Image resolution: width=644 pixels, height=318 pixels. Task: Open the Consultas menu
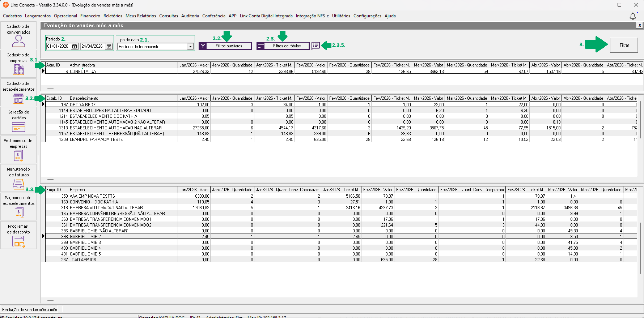(169, 16)
